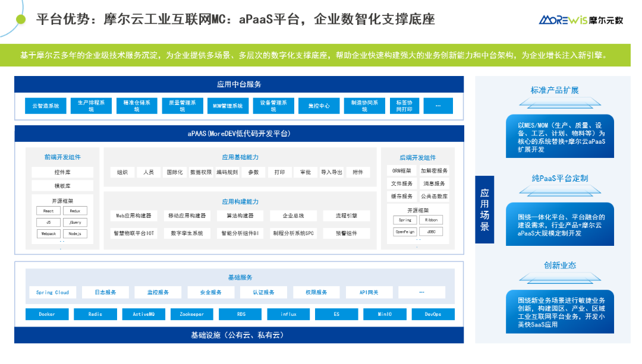
Task: Click the 智能分析组件BI box
Action: point(240,233)
